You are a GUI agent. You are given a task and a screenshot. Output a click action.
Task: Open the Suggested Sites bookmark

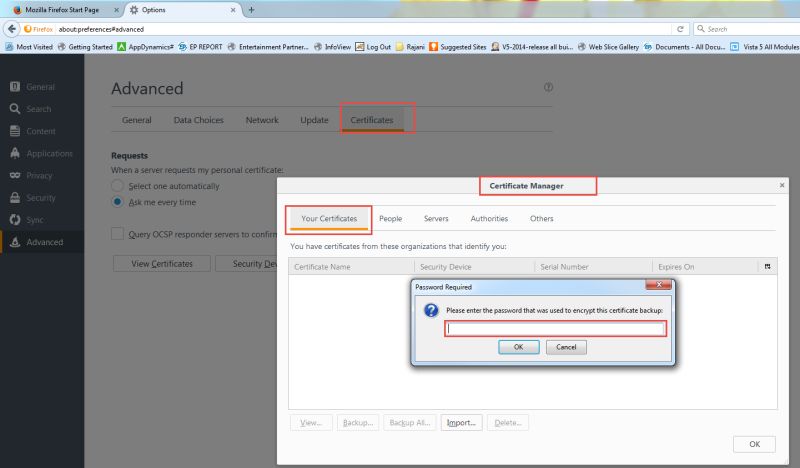[x=458, y=47]
